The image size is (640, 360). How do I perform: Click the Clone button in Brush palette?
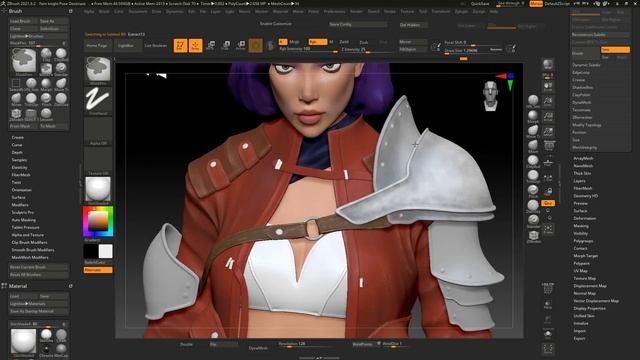click(x=24, y=29)
